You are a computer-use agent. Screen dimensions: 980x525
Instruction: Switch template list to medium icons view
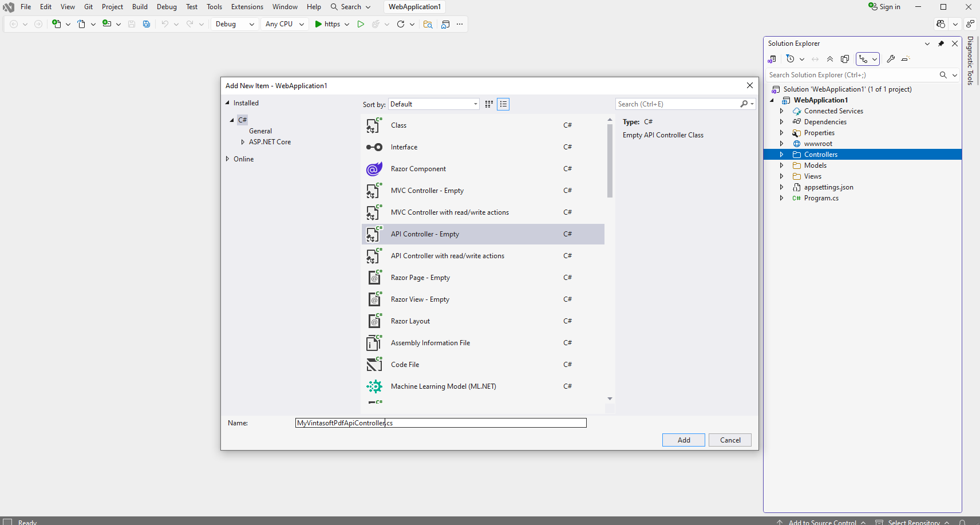489,104
